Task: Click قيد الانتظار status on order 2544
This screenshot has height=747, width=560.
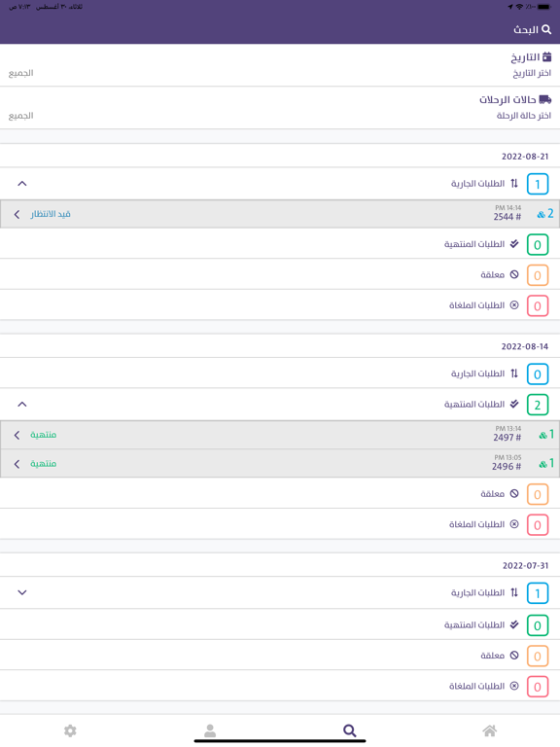Action: 51,214
